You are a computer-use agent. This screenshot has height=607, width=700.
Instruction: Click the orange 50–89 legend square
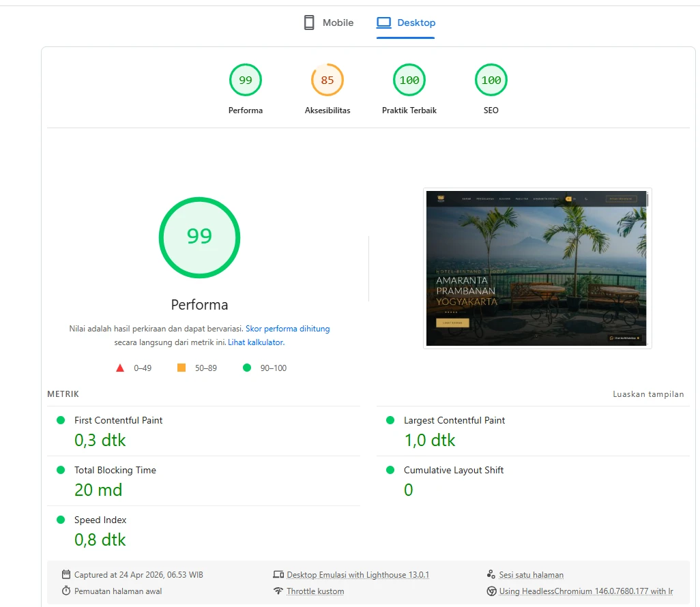point(181,367)
